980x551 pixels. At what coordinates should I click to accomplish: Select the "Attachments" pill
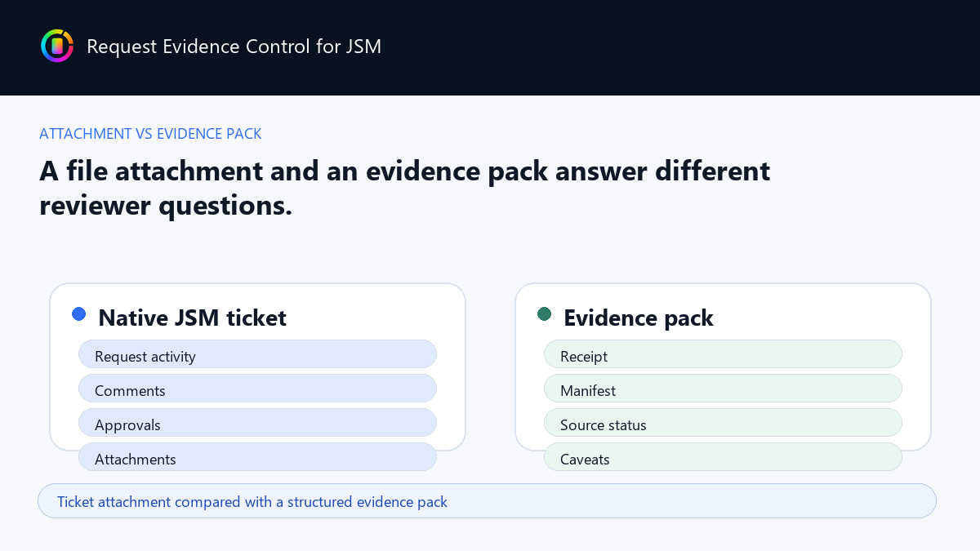[x=257, y=457]
